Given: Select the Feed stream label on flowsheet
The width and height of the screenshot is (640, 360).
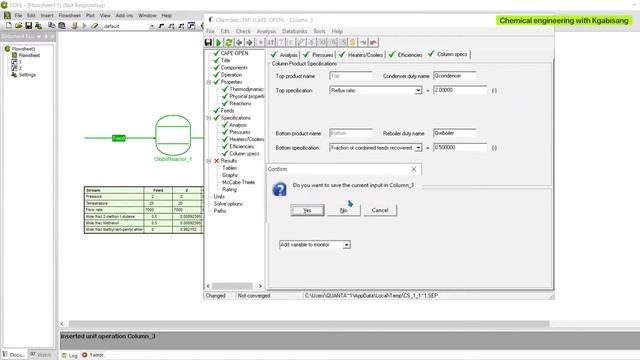Looking at the screenshot, I should [119, 138].
